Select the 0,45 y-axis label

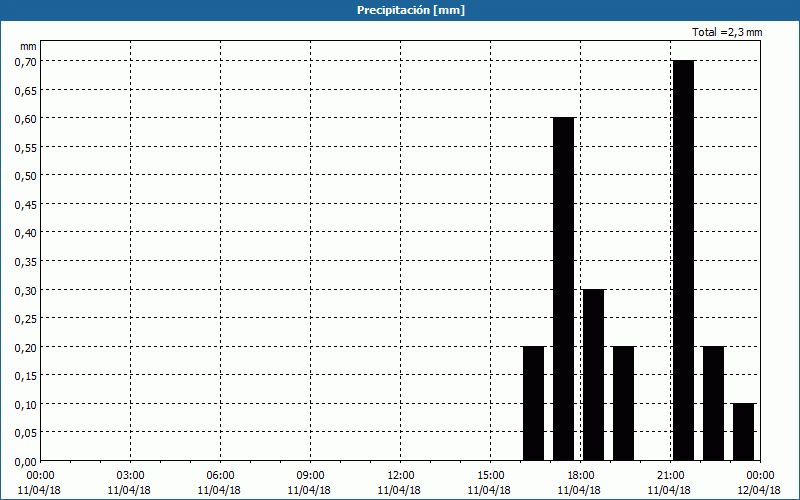tap(26, 204)
